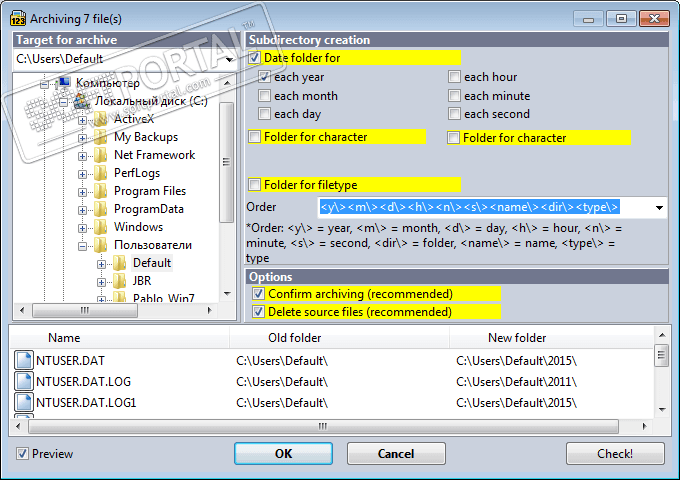Open the Order pattern dropdown
Image resolution: width=680 pixels, height=480 pixels.
(x=659, y=207)
